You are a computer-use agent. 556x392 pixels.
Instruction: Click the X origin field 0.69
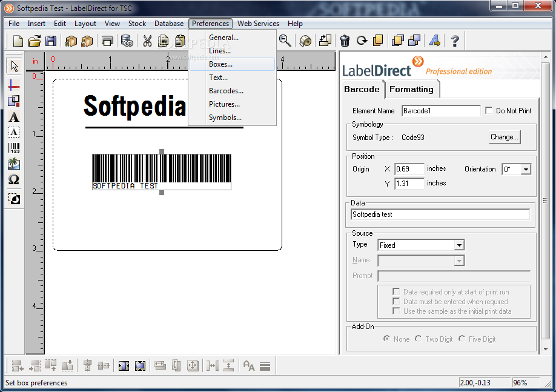pos(409,169)
